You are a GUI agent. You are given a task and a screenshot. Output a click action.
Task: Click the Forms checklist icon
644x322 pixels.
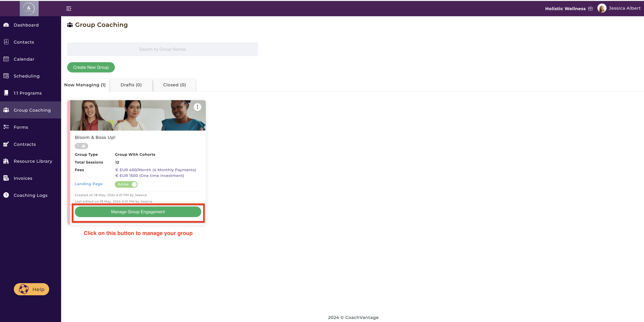click(x=6, y=127)
